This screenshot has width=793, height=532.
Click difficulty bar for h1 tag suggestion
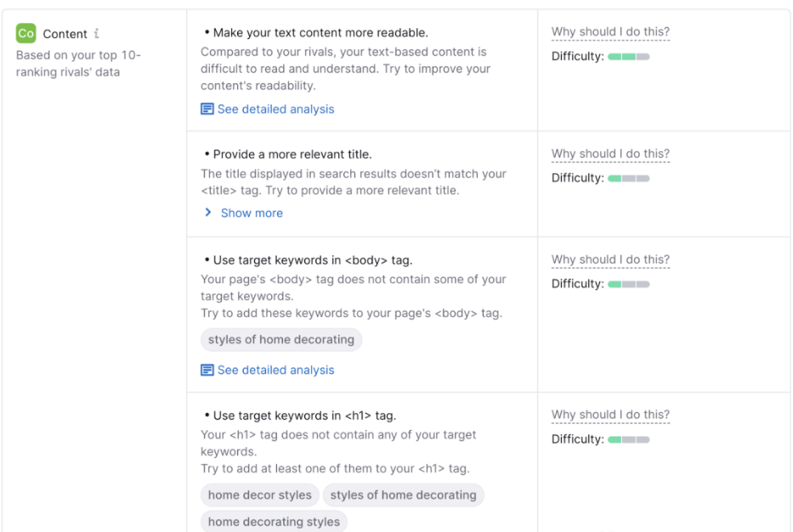(629, 439)
